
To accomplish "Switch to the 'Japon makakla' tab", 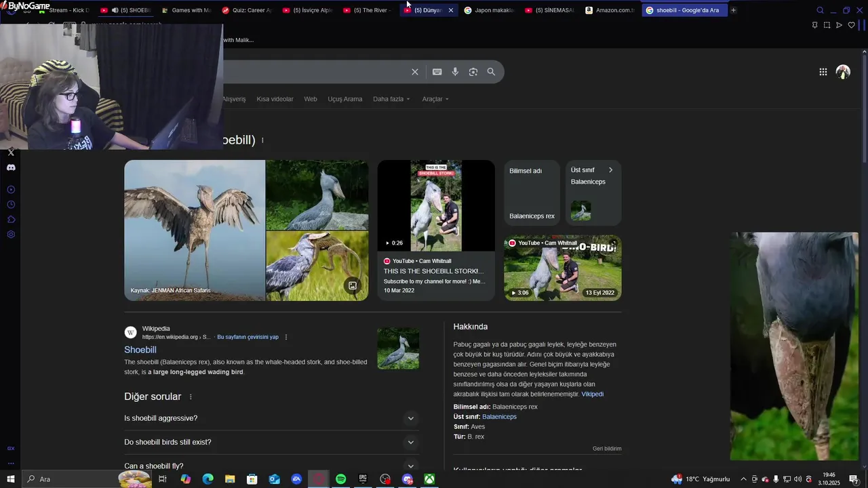I will (488, 10).
